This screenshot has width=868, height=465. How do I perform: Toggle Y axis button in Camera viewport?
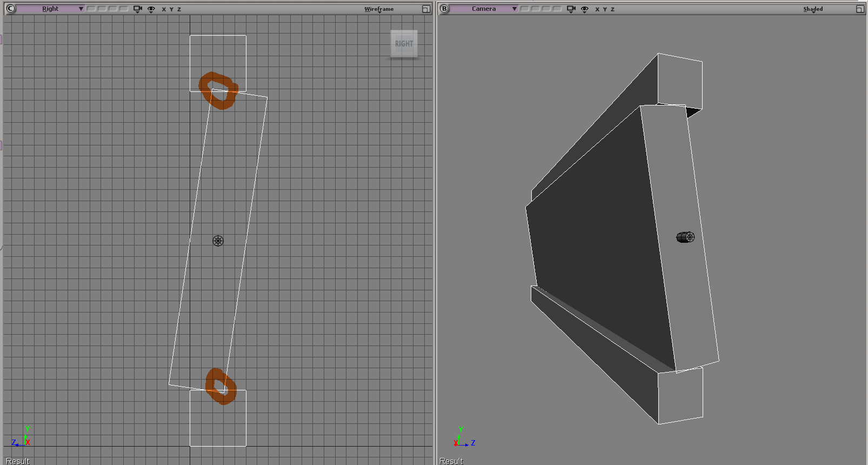[x=605, y=9]
